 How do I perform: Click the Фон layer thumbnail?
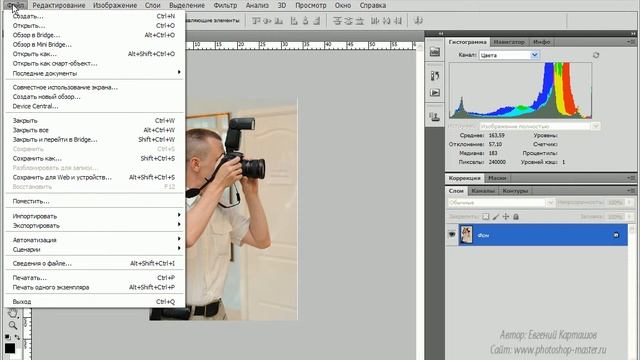point(466,235)
